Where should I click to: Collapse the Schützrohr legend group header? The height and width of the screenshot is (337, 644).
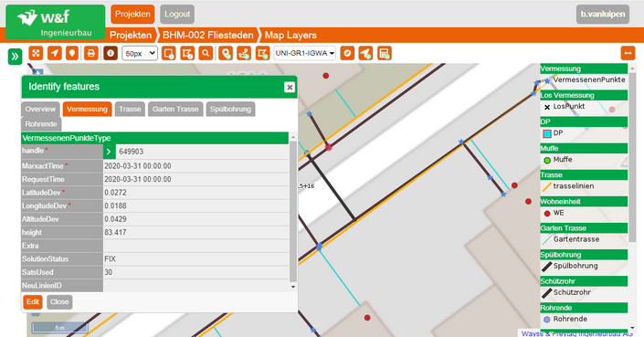coord(584,281)
